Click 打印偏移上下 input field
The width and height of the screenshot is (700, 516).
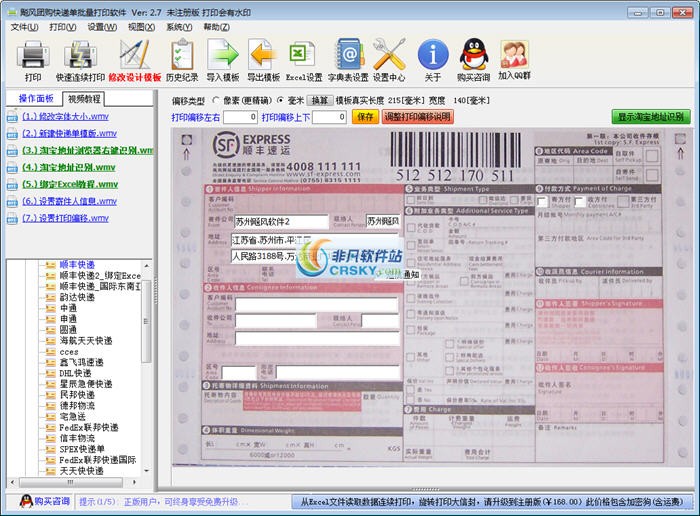point(329,117)
